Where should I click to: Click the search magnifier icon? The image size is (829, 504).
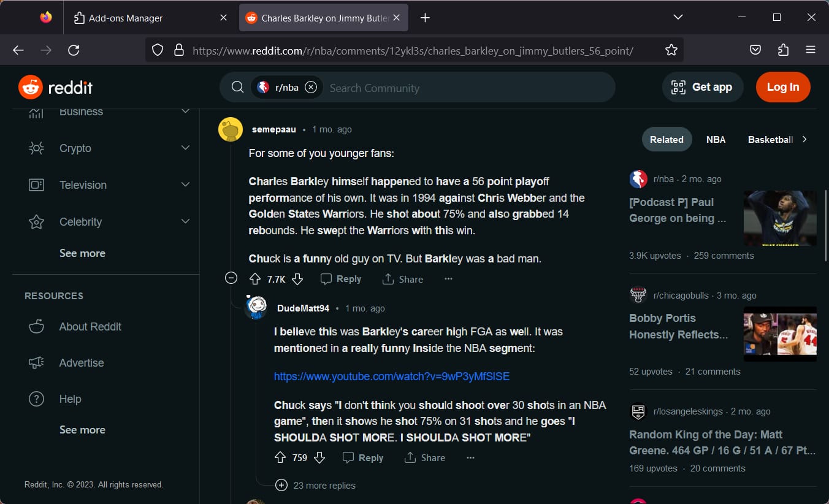pos(237,88)
